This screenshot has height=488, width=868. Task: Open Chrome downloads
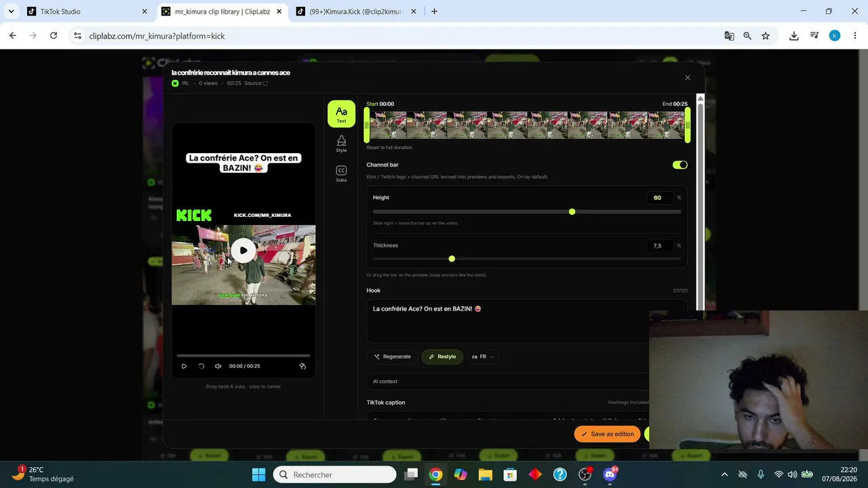pos(794,36)
